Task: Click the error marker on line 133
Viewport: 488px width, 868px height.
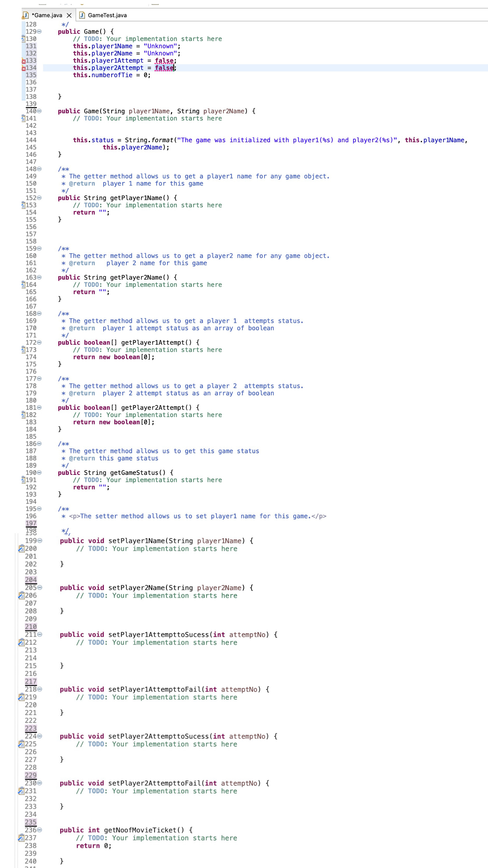Action: [x=23, y=61]
